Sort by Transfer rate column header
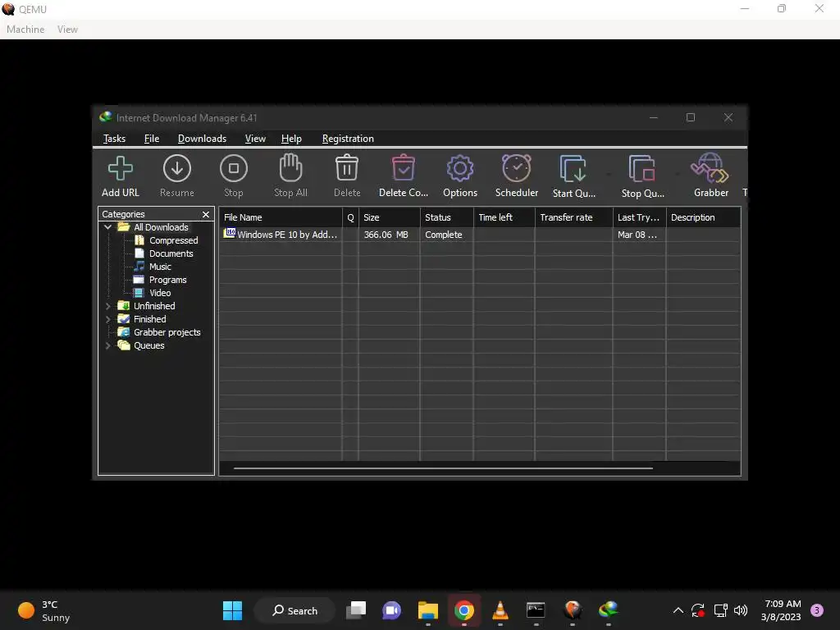Viewport: 840px width, 630px height. [x=573, y=217]
